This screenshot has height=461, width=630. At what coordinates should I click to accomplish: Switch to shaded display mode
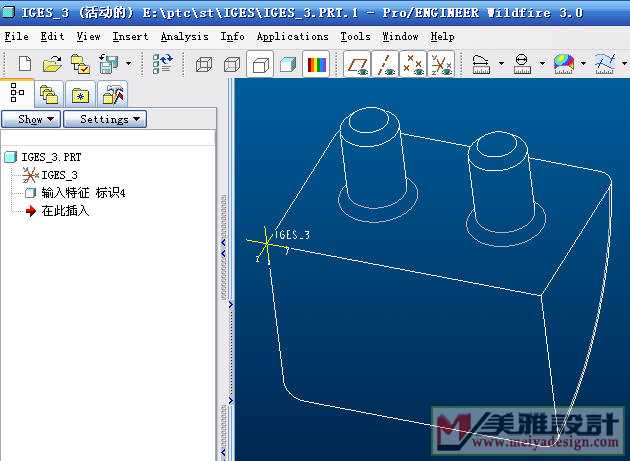pos(288,64)
